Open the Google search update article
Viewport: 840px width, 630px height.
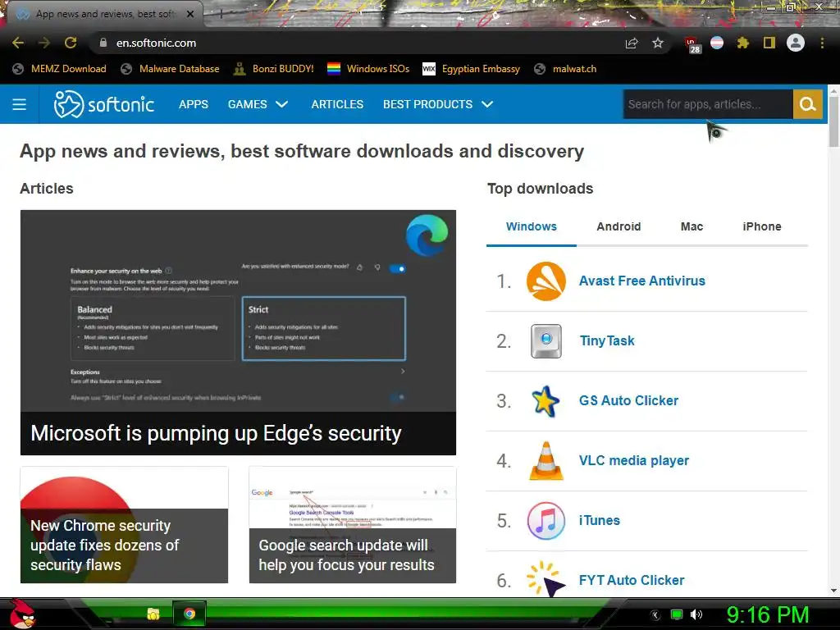[353, 524]
